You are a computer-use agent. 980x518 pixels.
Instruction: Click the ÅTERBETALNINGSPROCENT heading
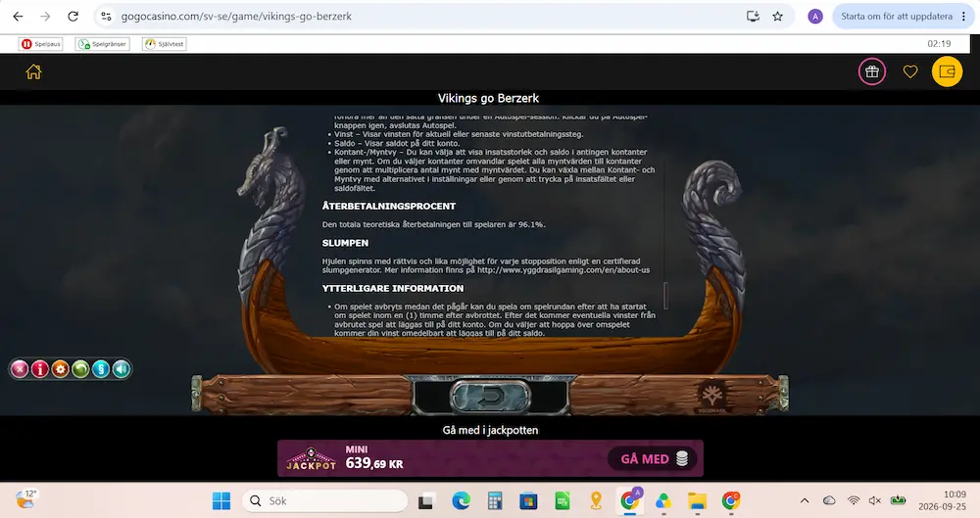pyautogui.click(x=389, y=206)
